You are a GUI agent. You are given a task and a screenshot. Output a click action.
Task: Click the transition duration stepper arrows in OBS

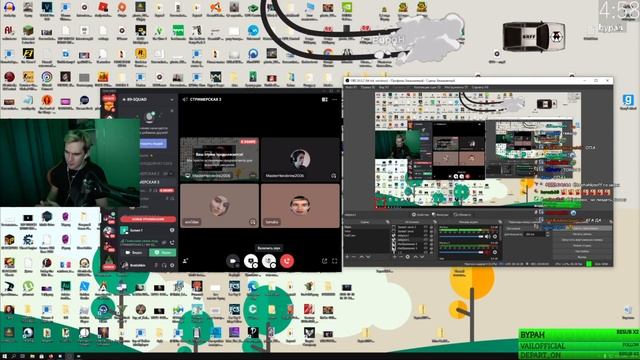point(548,234)
